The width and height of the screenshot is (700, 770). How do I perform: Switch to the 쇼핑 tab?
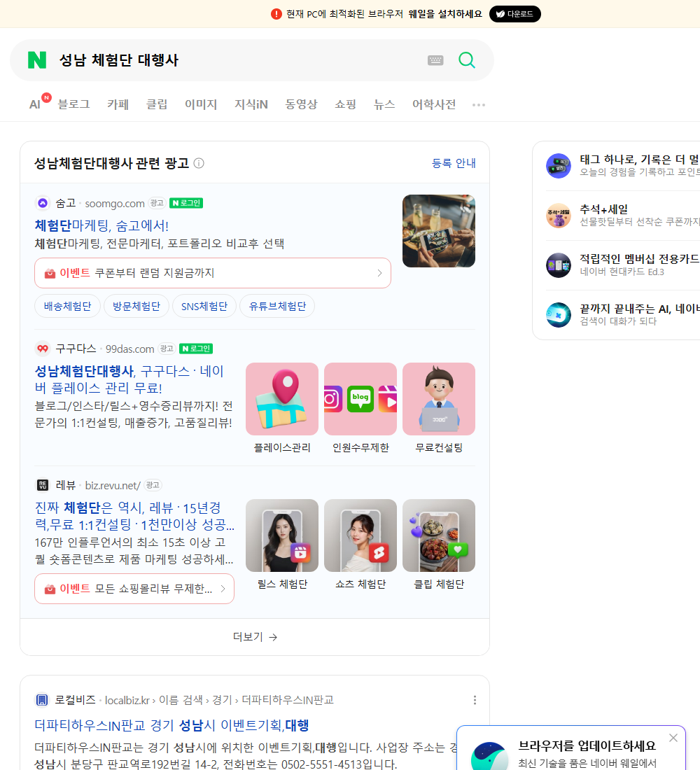coord(345,104)
